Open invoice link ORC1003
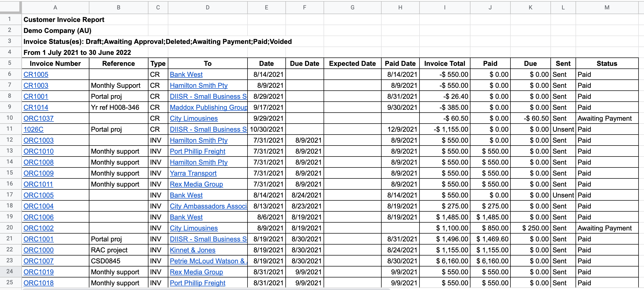 pyautogui.click(x=38, y=140)
